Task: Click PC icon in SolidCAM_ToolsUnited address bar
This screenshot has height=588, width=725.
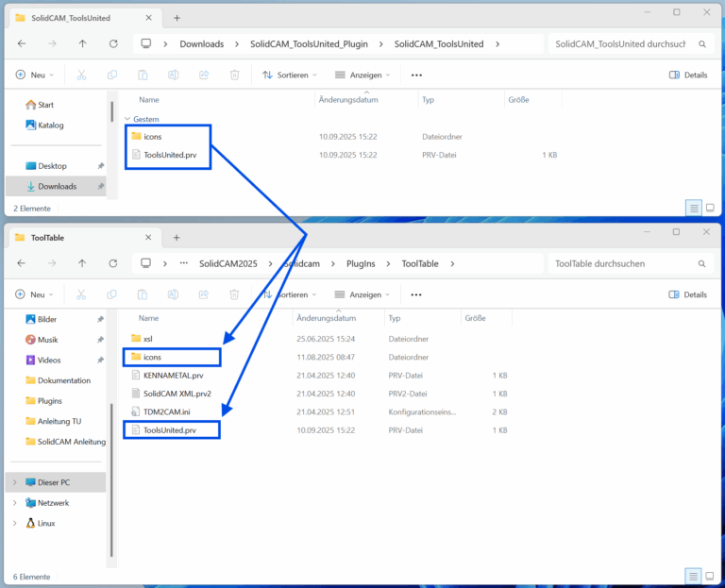Action: (x=146, y=44)
